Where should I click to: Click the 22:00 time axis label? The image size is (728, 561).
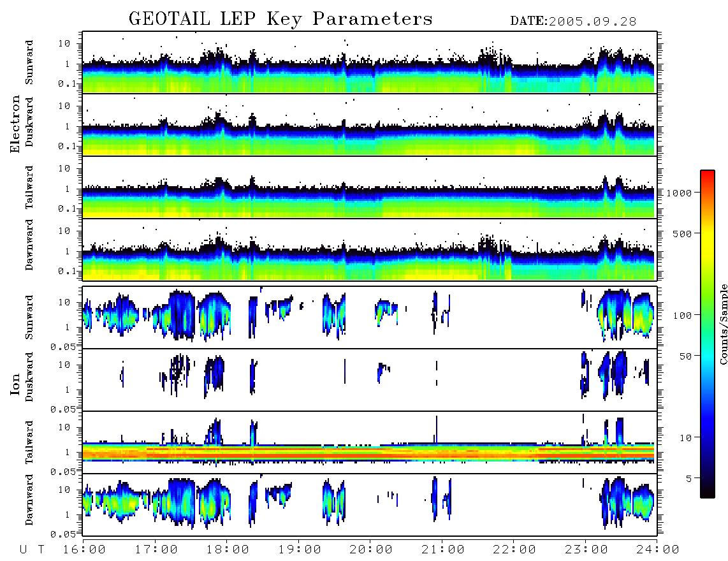click(x=514, y=550)
